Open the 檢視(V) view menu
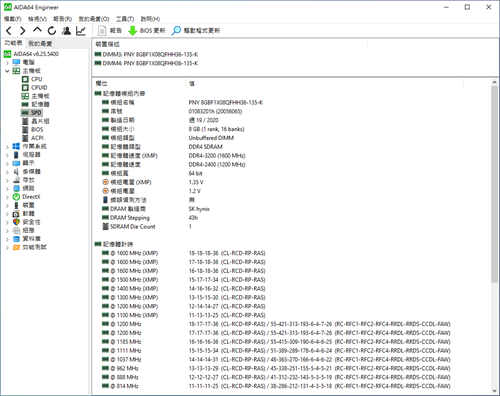 click(37, 19)
